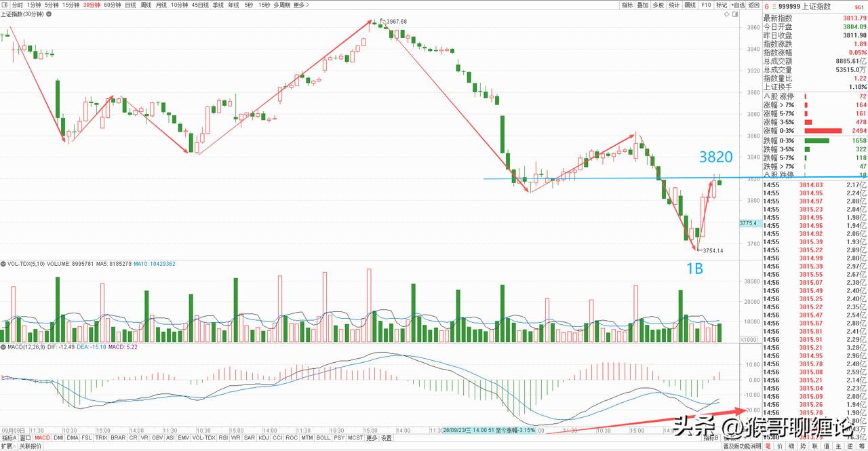This screenshot has height=451, width=868.
Task: Click the 指标 toolbar button
Action: [x=627, y=5]
